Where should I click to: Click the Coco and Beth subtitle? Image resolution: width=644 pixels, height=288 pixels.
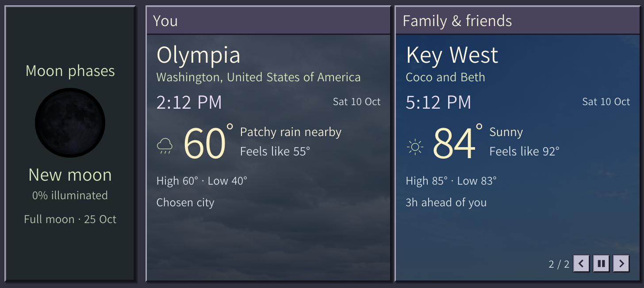(445, 77)
